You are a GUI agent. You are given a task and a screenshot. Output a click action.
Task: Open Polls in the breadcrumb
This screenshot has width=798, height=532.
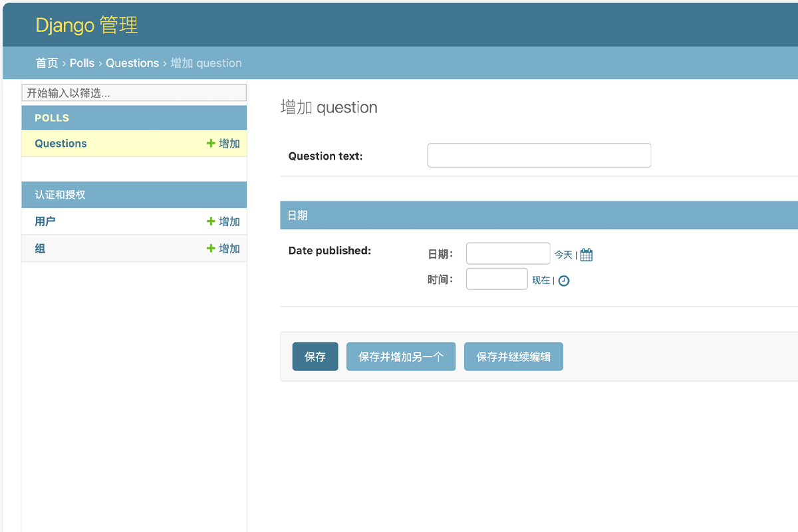(82, 63)
